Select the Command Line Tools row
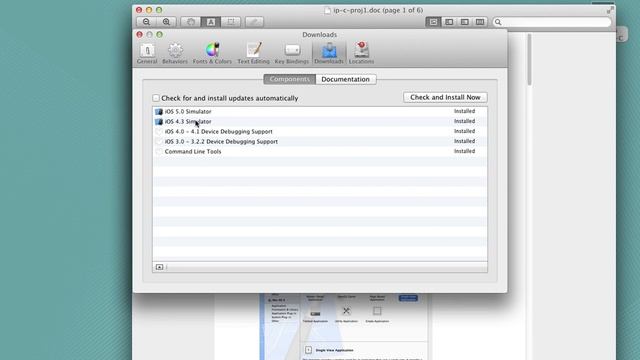Image resolution: width=640 pixels, height=360 pixels. [320, 151]
